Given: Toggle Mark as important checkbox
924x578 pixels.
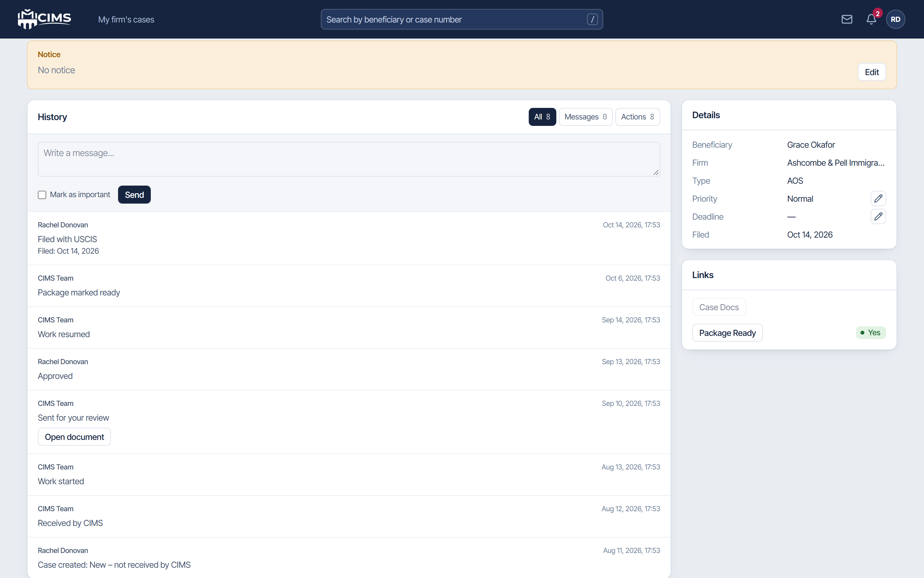Looking at the screenshot, I should [x=42, y=195].
